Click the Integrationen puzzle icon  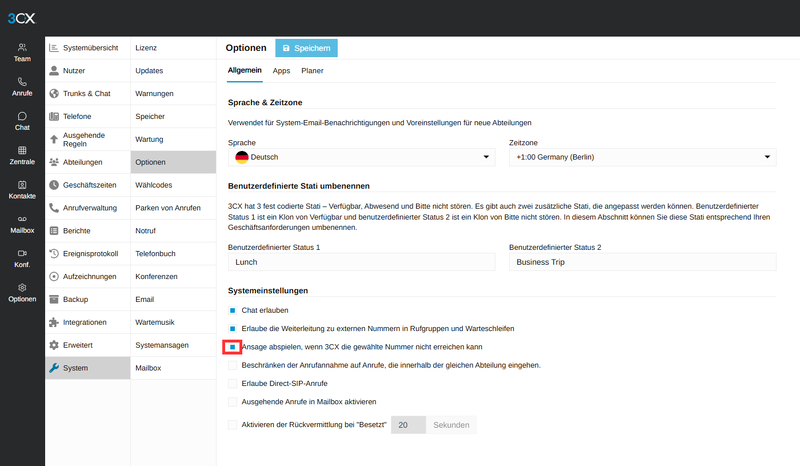coord(54,322)
